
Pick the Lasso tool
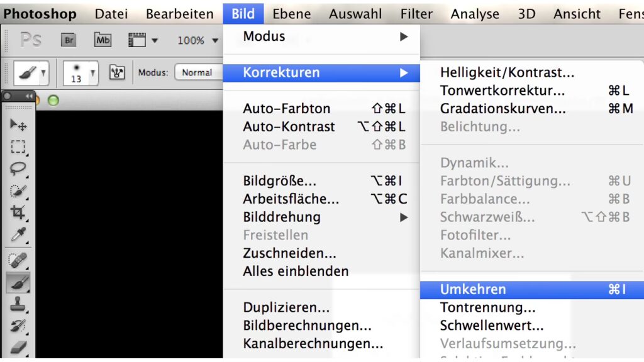pos(18,168)
